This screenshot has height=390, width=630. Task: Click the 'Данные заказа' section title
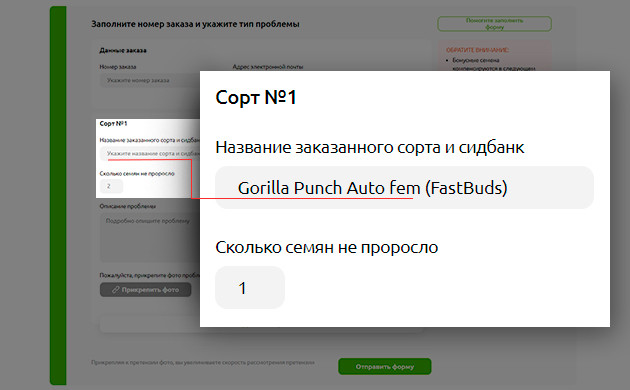[x=123, y=50]
